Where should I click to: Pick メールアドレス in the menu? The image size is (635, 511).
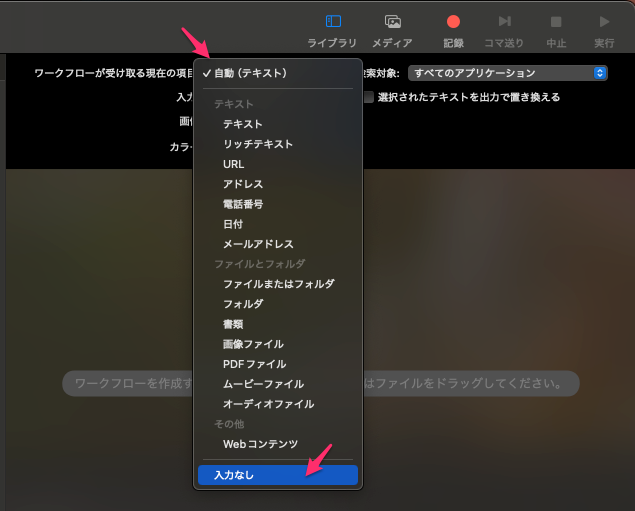pyautogui.click(x=258, y=244)
